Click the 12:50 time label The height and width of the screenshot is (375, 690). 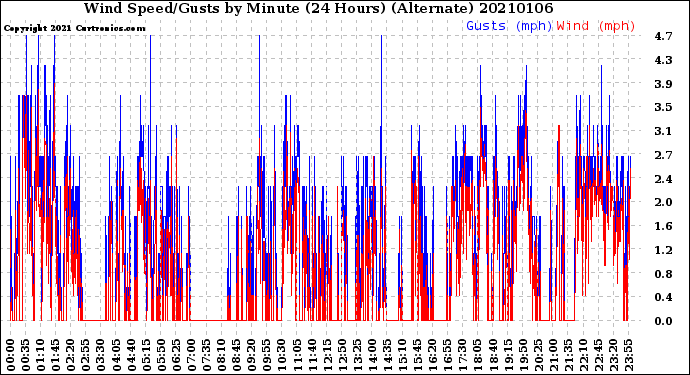[x=342, y=355]
